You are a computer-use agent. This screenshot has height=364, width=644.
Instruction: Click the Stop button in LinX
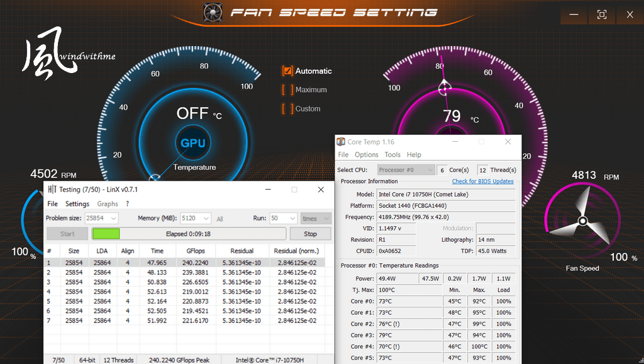[x=311, y=234]
